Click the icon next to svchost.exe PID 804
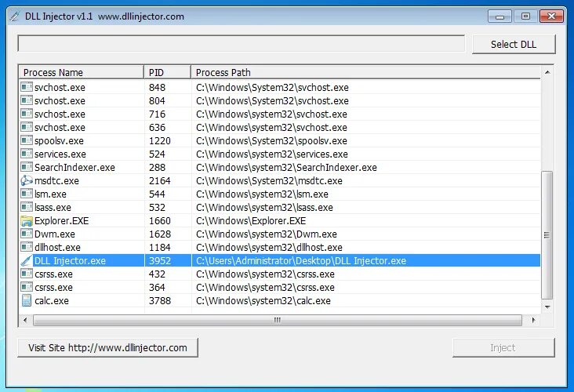The width and height of the screenshot is (574, 392). click(x=27, y=100)
